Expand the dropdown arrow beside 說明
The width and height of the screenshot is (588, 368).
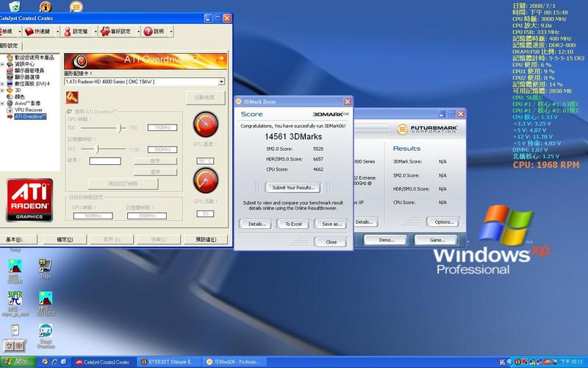point(171,32)
